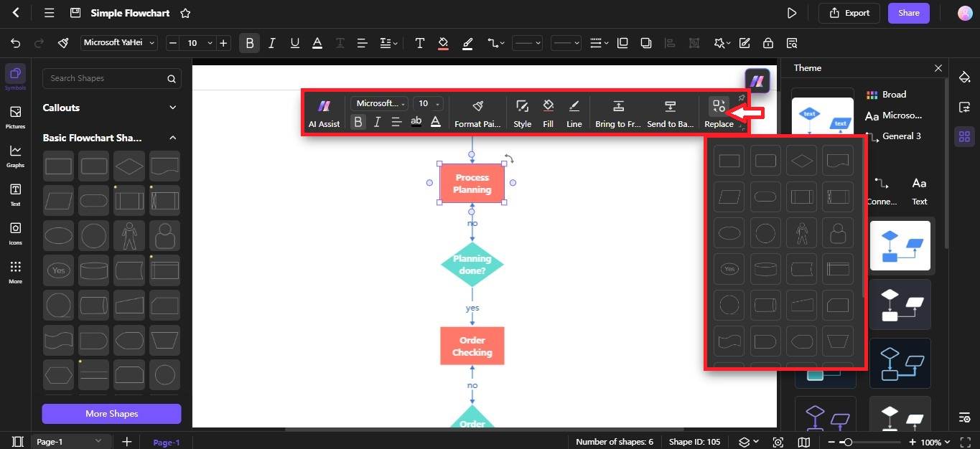980x449 pixels.
Task: Select the blue flowchart theme thumbnail
Action: point(900,245)
